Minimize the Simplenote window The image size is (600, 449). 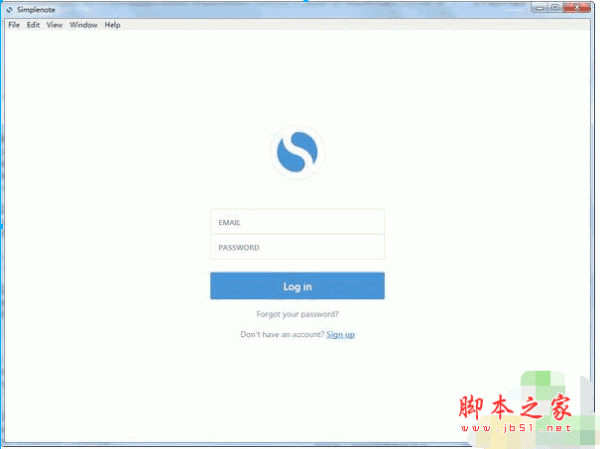(540, 7)
